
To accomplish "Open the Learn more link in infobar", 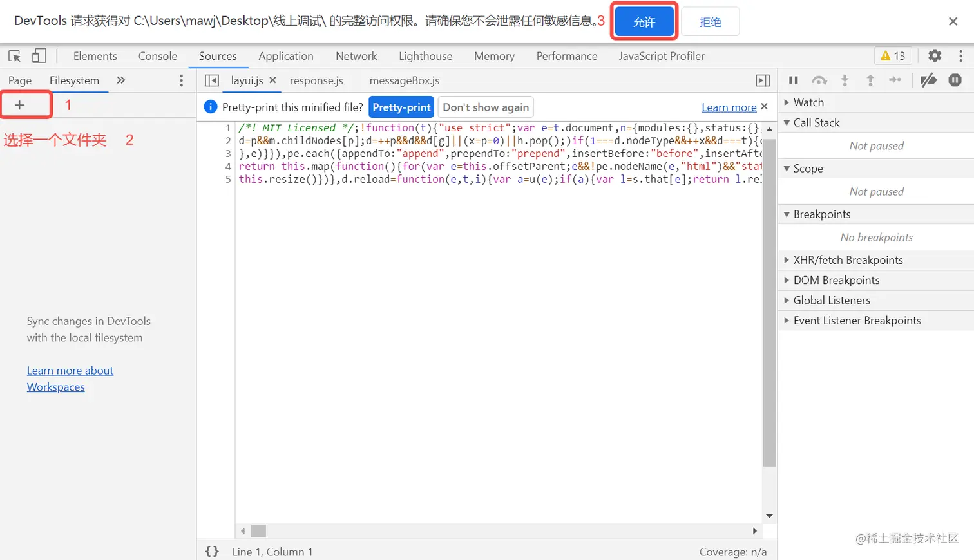I will pyautogui.click(x=729, y=107).
